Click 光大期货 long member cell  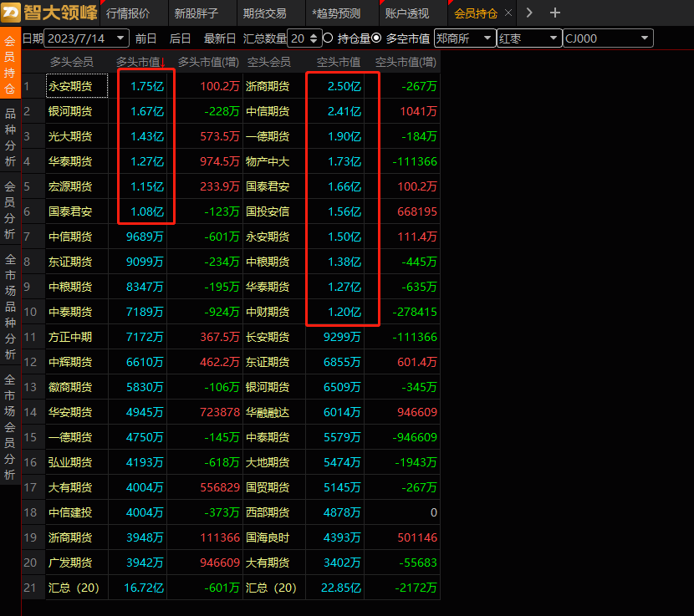[77, 136]
